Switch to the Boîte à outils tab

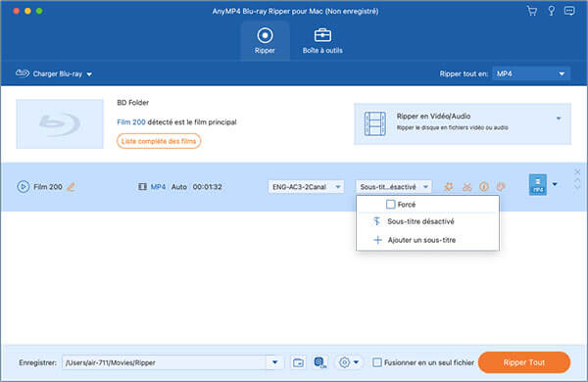322,41
